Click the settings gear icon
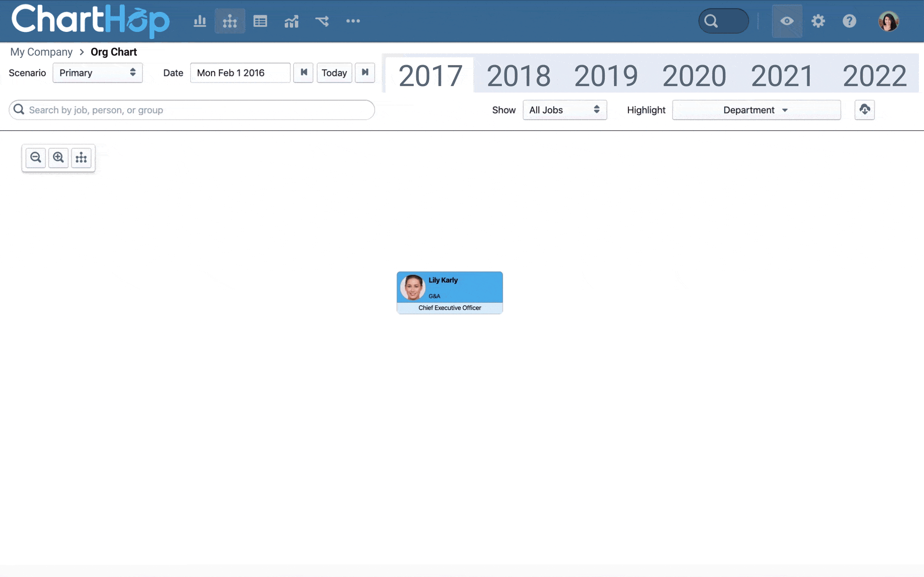The width and height of the screenshot is (924, 577). (818, 21)
